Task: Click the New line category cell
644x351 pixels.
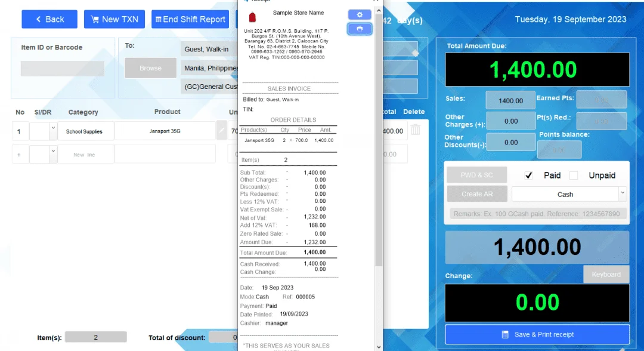Action: (x=85, y=155)
